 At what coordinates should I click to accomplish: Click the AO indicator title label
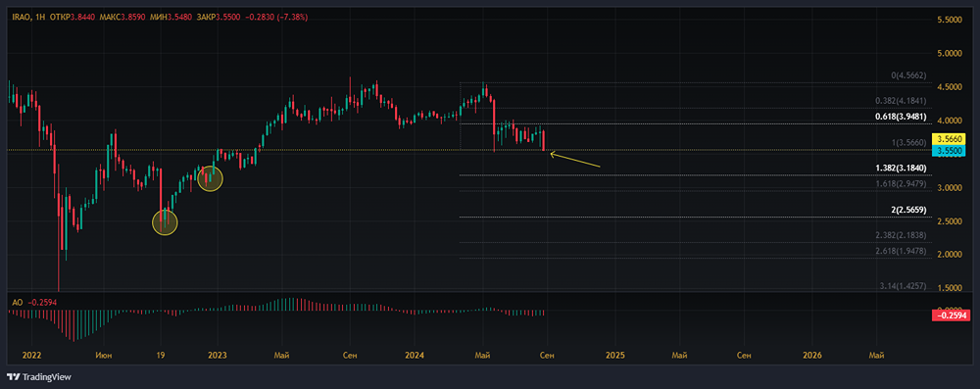[17, 302]
